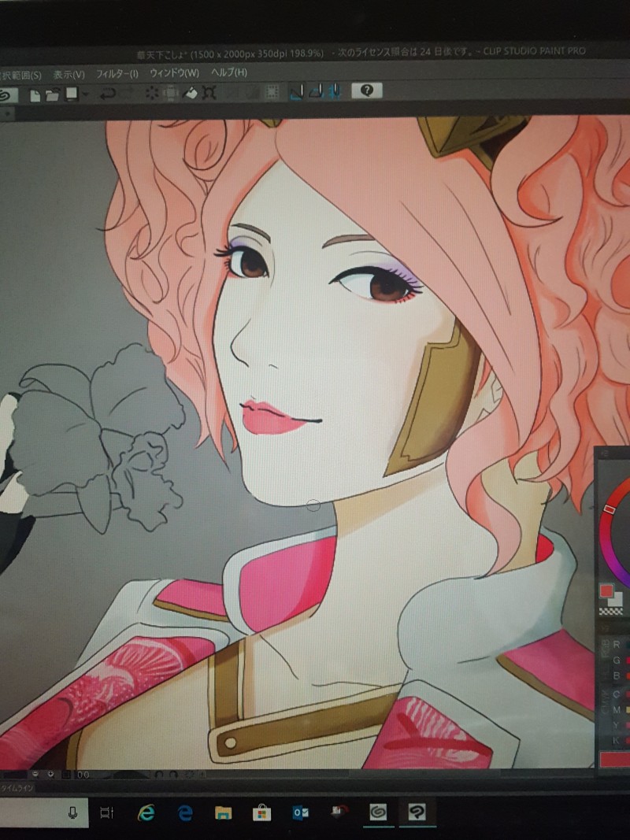Open the ヘルプ(H) menu
Image resolution: width=630 pixels, height=840 pixels.
pyautogui.click(x=228, y=72)
